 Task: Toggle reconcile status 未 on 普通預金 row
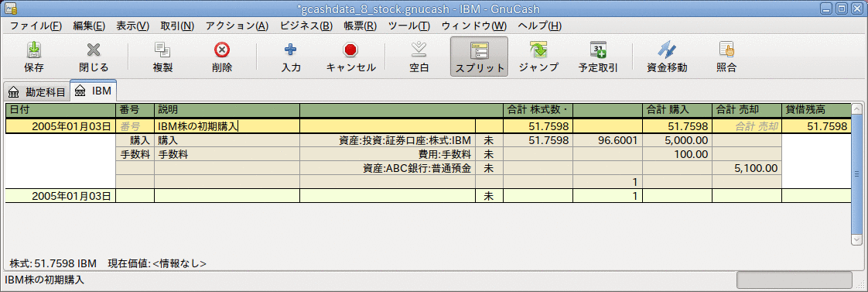coord(489,168)
